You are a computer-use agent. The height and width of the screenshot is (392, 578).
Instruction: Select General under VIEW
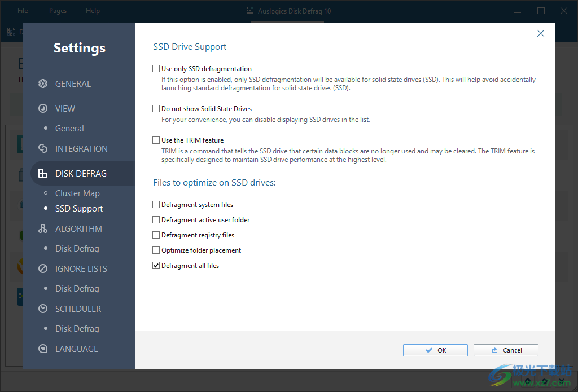point(69,129)
